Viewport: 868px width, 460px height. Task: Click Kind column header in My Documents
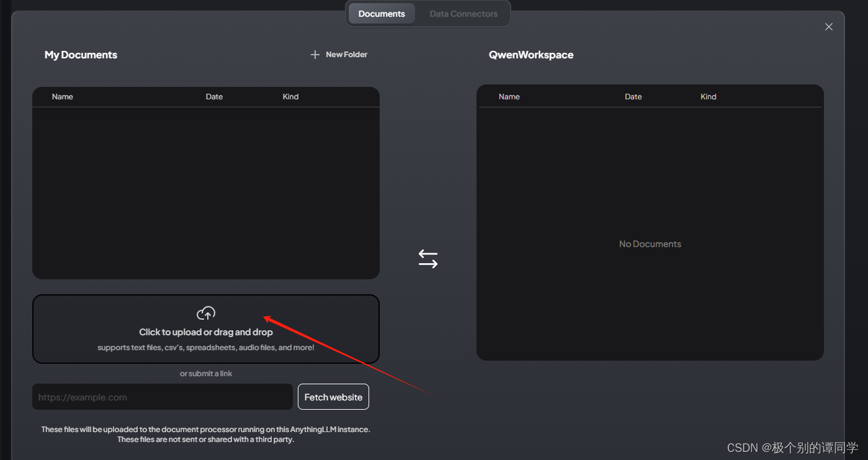(290, 97)
